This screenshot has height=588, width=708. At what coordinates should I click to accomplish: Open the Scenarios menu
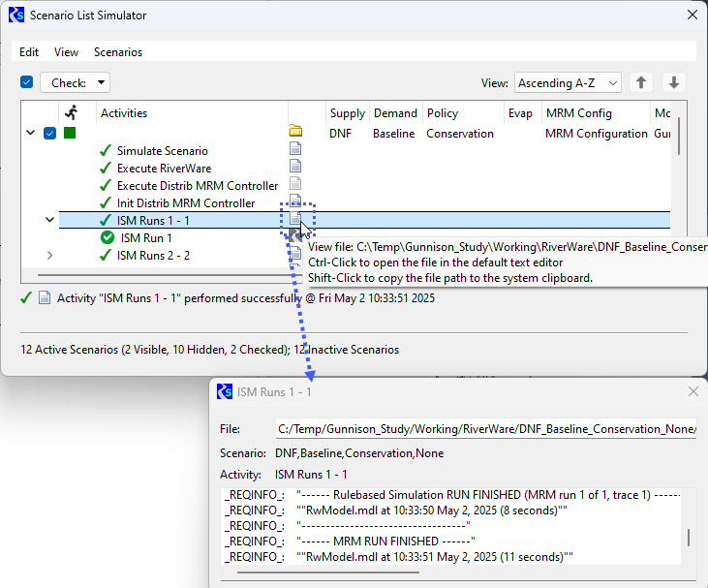point(118,52)
